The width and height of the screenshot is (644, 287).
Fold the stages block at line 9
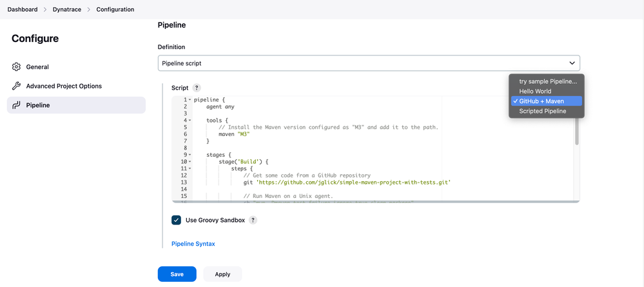coord(190,155)
